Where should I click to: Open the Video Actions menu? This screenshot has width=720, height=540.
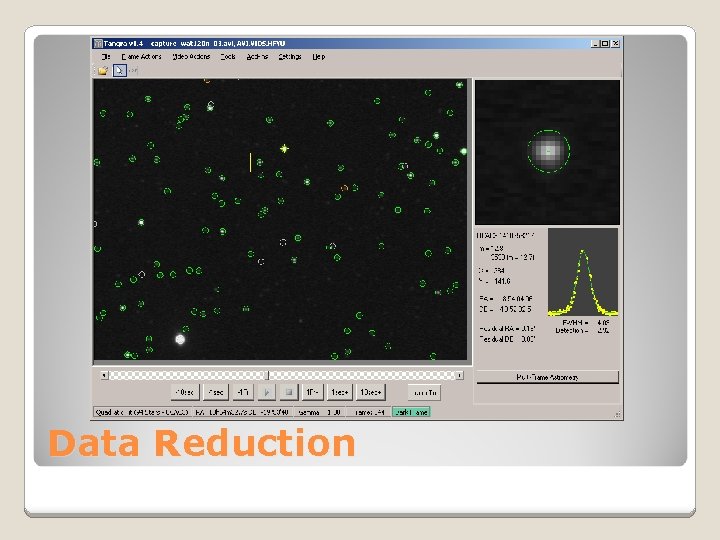(191, 56)
